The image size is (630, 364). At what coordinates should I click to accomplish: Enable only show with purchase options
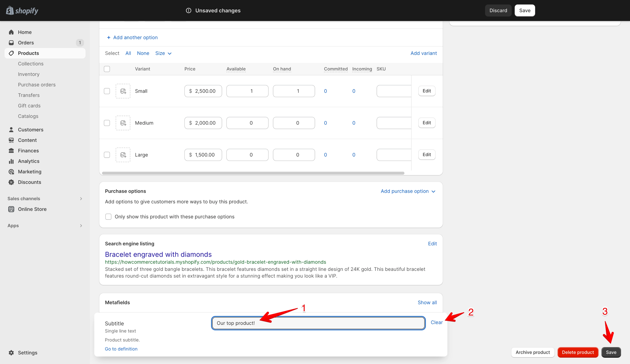point(108,217)
